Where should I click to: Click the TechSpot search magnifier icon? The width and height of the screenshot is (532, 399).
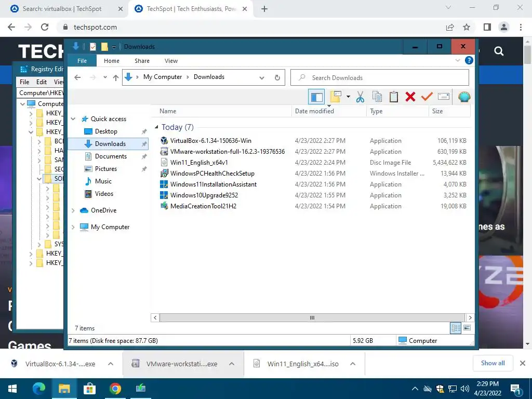[x=499, y=51]
